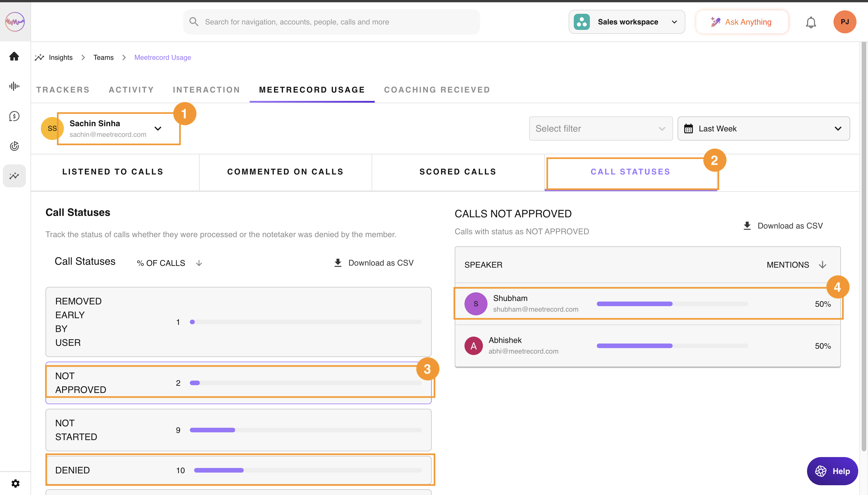The width and height of the screenshot is (868, 495).
Task: Click the calls waveform sidebar icon
Action: pyautogui.click(x=14, y=86)
